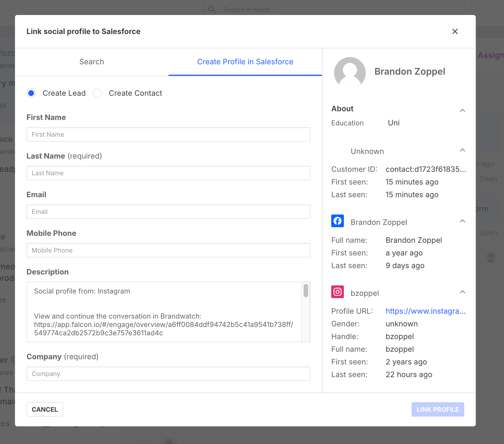The height and width of the screenshot is (444, 504).
Task: Focus the Company input field
Action: click(168, 374)
